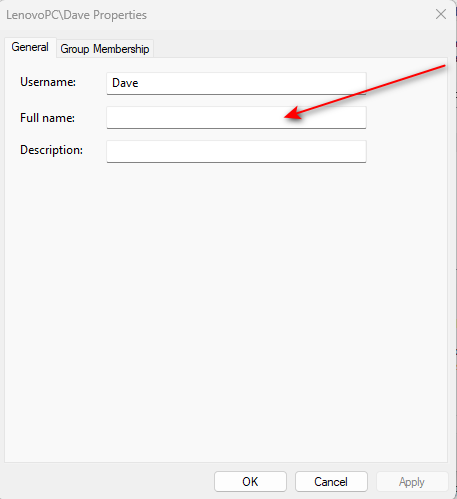Focus the empty Full name field
The height and width of the screenshot is (499, 457).
[236, 118]
